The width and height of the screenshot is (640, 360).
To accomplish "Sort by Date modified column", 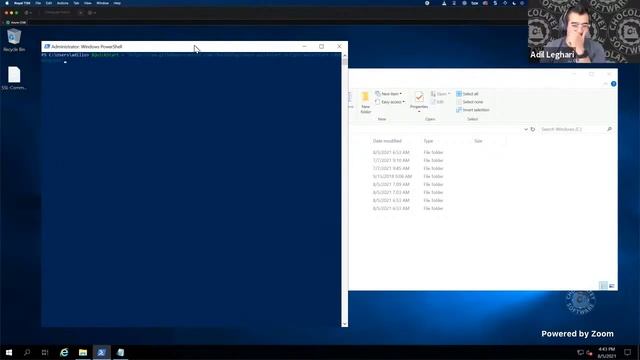I will 387,141.
